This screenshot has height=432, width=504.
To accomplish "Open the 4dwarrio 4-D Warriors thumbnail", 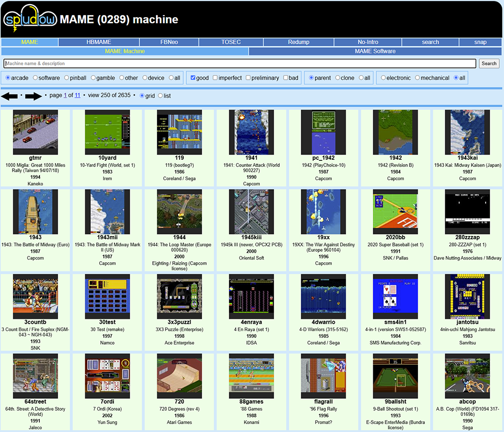I will [x=323, y=296].
